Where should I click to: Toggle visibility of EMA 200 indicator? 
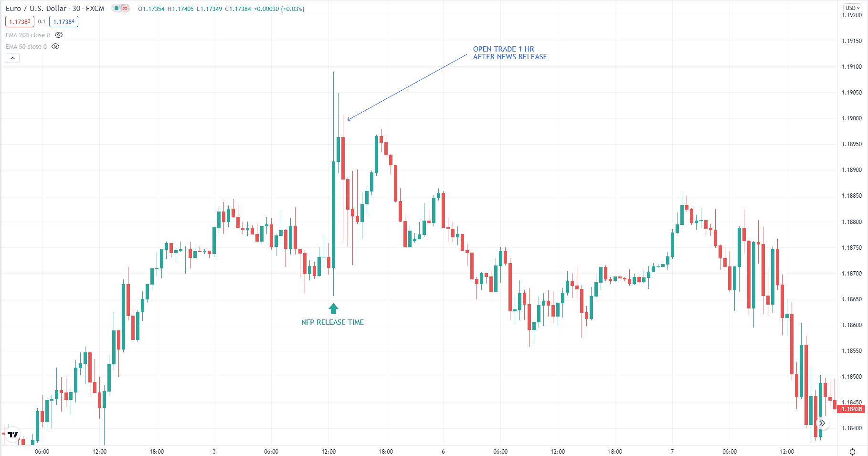click(x=59, y=35)
